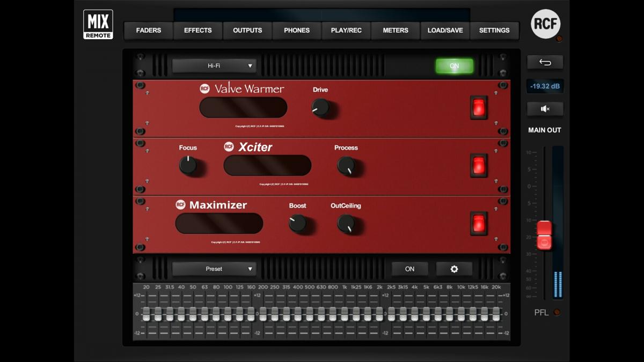This screenshot has height=362, width=644.
Task: Click the Xciter black display window
Action: (267, 165)
